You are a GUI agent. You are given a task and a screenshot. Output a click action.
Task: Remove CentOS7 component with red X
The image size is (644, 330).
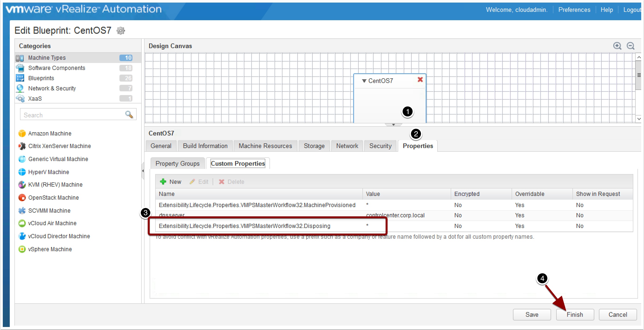click(x=420, y=79)
